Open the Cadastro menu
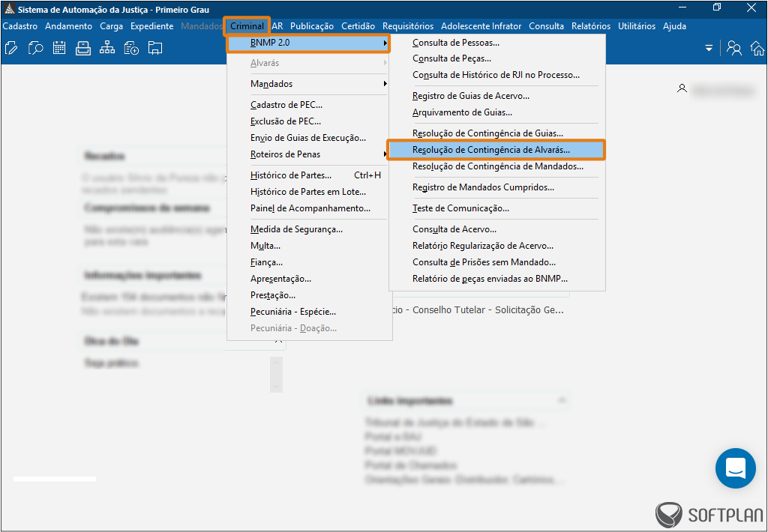Viewport: 768px width, 532px height. tap(20, 26)
